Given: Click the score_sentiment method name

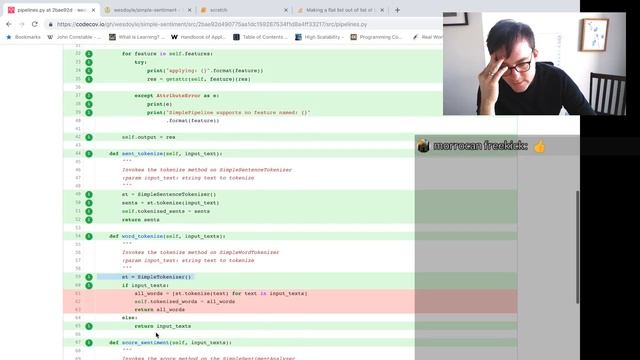Looking at the screenshot, I should point(145,343).
